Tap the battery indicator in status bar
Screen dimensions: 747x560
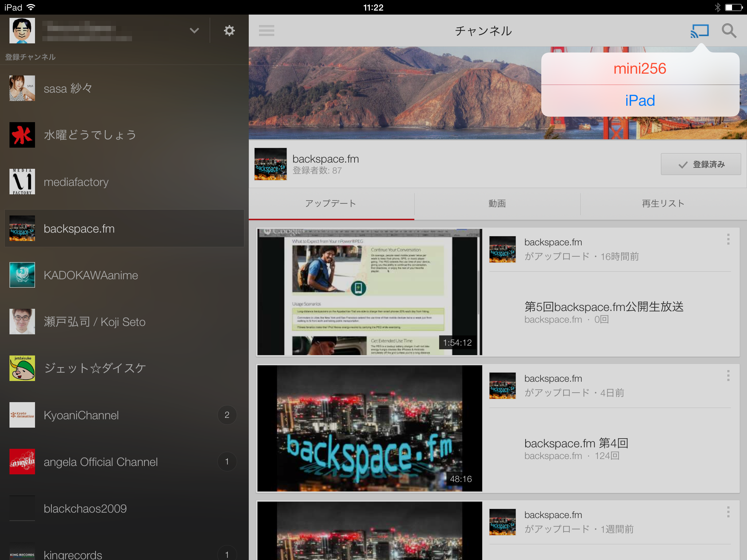tap(734, 7)
